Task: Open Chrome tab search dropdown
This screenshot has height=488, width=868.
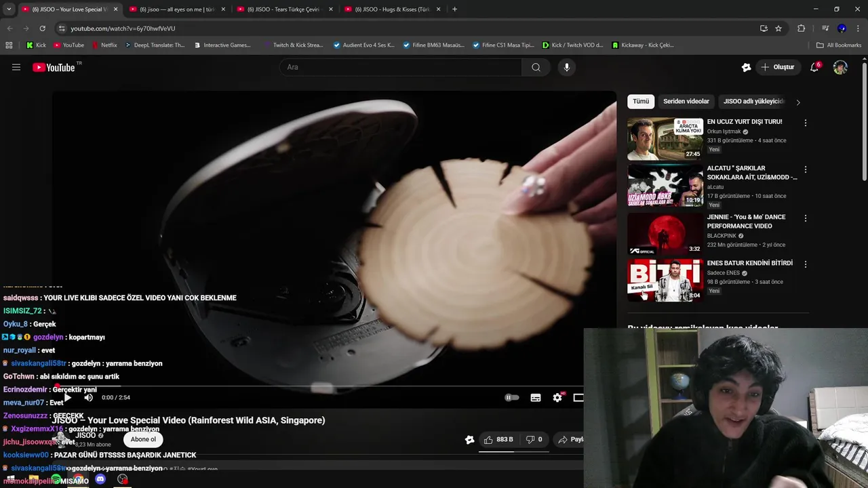Action: tap(9, 9)
